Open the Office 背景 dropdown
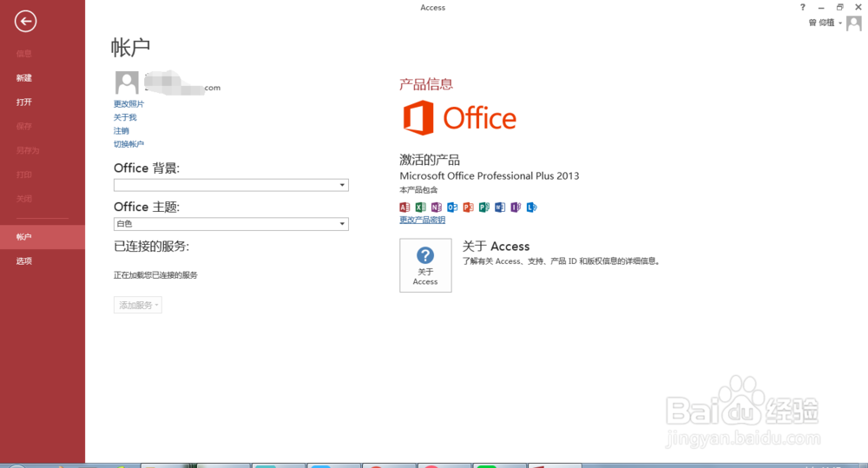The height and width of the screenshot is (468, 868). (231, 185)
